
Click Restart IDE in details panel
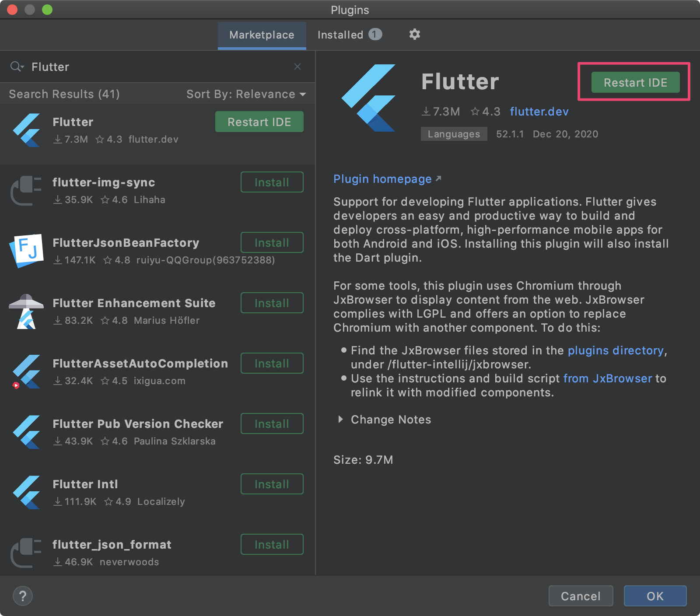pos(635,82)
